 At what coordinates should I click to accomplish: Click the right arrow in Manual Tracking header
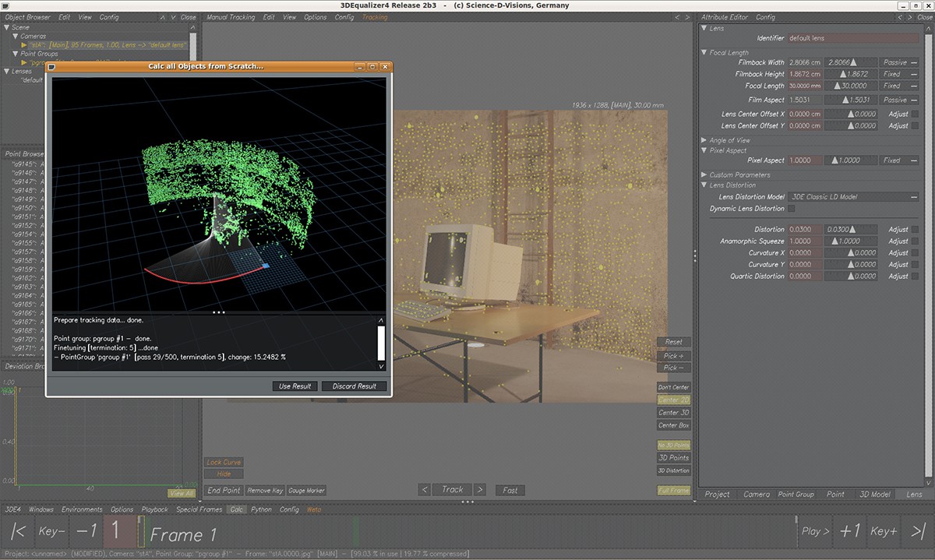[x=687, y=17]
